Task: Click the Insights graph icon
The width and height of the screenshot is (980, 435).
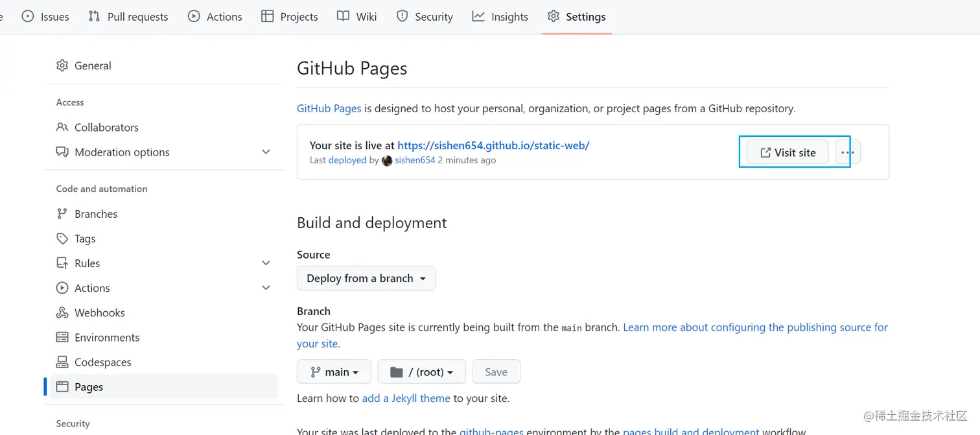Action: [478, 16]
